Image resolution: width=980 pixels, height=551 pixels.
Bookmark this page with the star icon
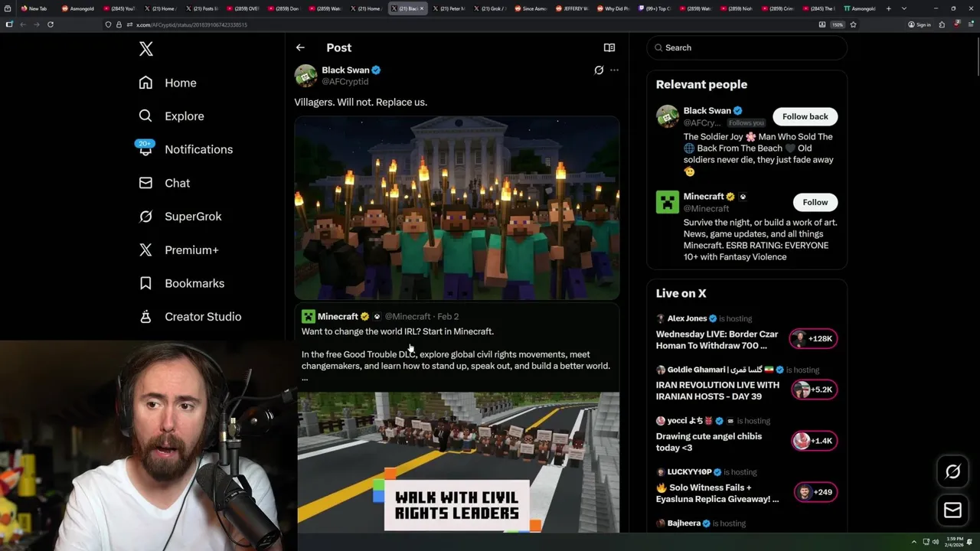click(853, 24)
